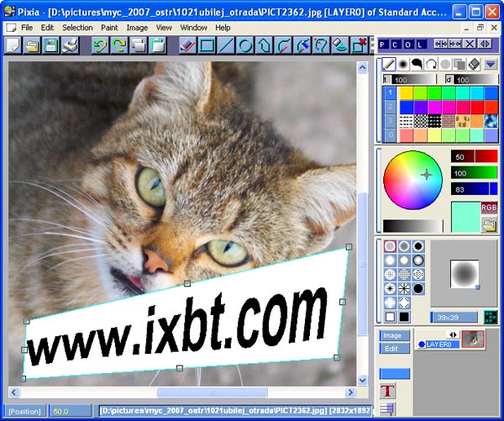The width and height of the screenshot is (504, 421).
Task: Switch to palette row 3
Action: point(391,121)
